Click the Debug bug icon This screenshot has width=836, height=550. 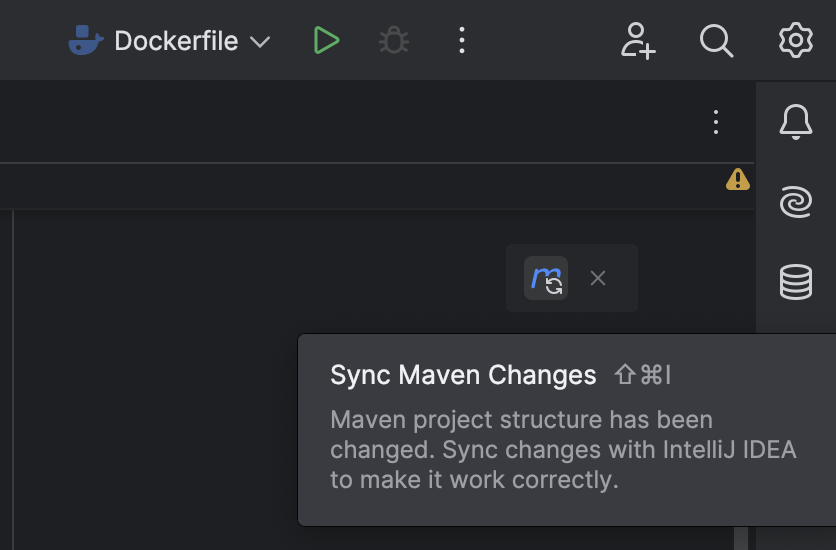(394, 41)
